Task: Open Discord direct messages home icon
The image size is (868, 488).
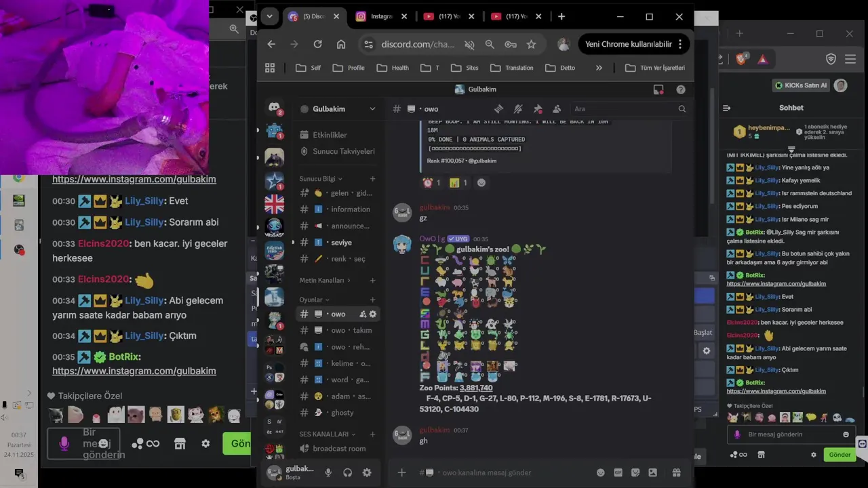Action: pos(274,108)
